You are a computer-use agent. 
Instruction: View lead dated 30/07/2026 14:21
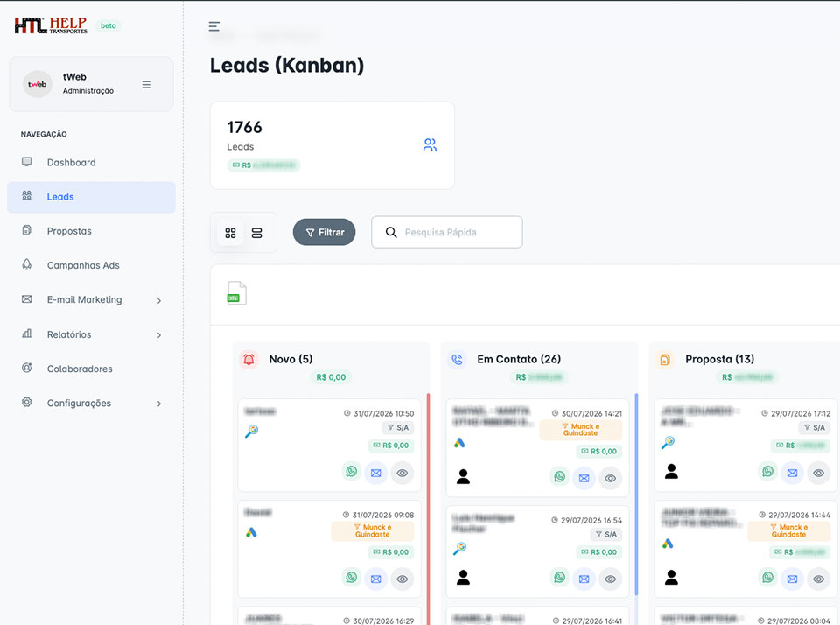pos(610,478)
